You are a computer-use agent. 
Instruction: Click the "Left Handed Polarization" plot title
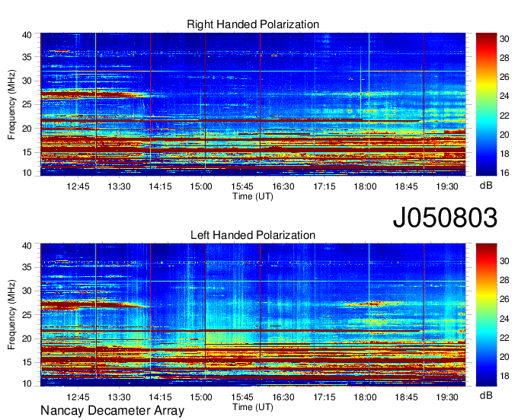pos(253,235)
